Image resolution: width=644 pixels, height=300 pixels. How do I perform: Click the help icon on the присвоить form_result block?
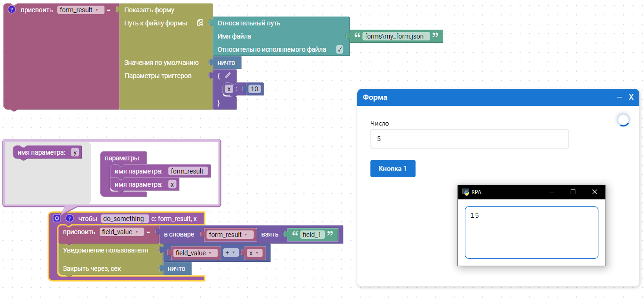12,10
